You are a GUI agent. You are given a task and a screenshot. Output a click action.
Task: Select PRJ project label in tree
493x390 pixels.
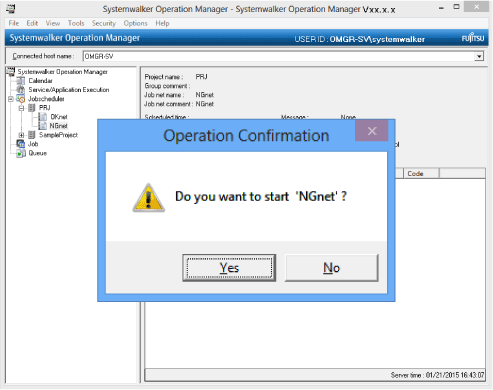click(x=45, y=108)
